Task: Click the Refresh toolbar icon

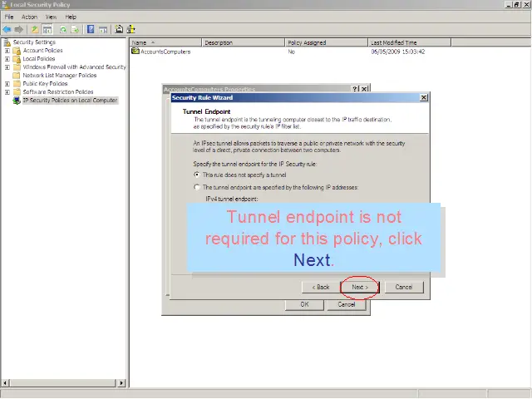Action: click(63, 29)
